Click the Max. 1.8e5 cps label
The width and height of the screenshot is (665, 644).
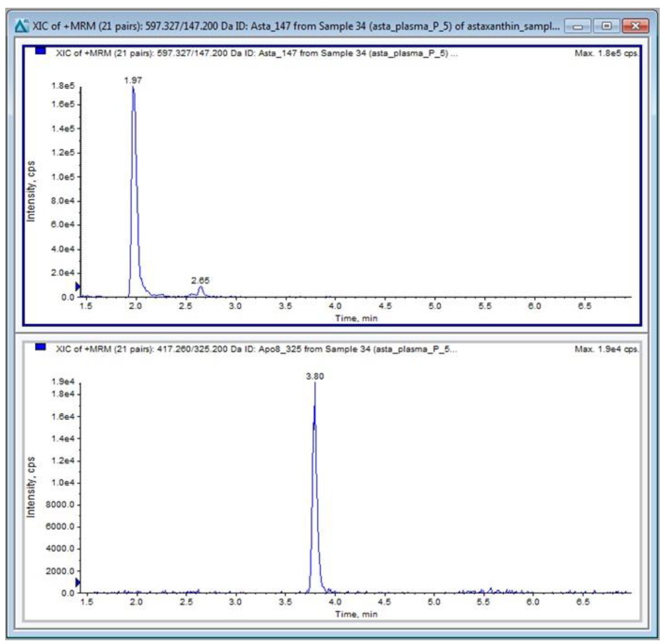coord(606,53)
